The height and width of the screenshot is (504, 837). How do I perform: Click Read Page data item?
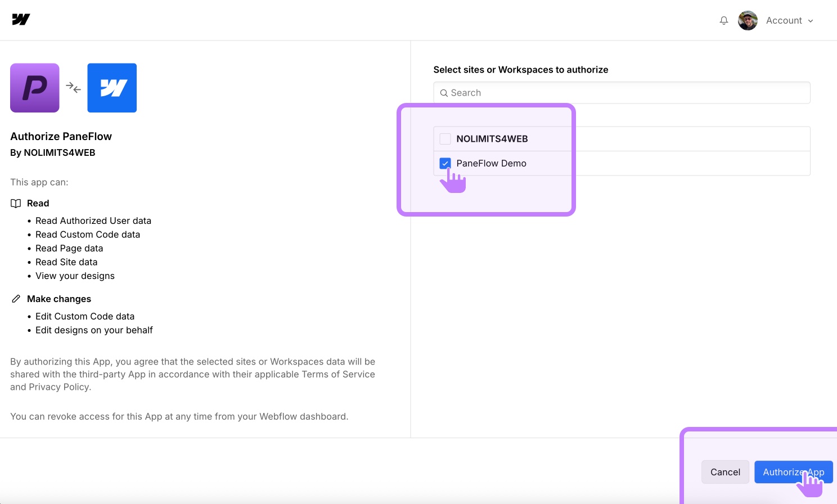point(69,248)
